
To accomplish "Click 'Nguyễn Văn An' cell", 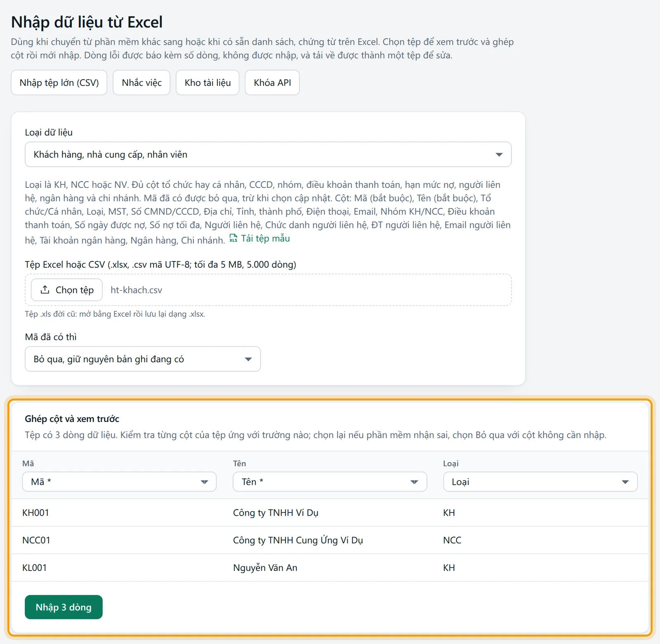I will coord(265,568).
